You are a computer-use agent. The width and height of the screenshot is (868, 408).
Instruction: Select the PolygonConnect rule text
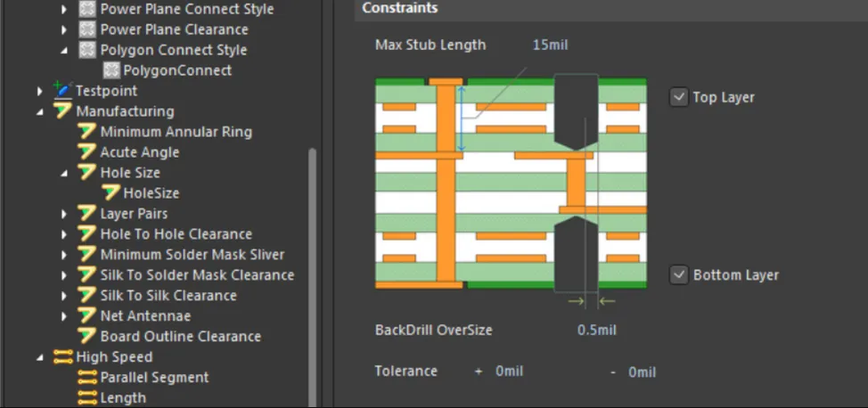click(177, 70)
